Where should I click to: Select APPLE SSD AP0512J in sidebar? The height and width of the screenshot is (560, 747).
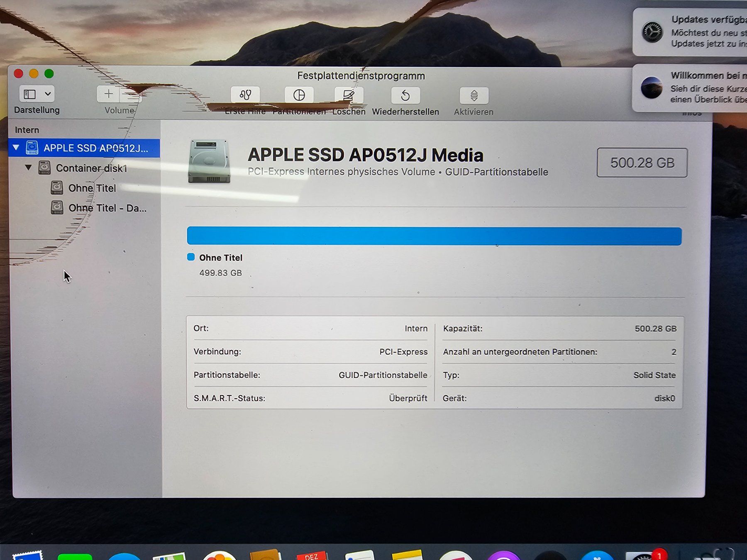[x=84, y=148]
